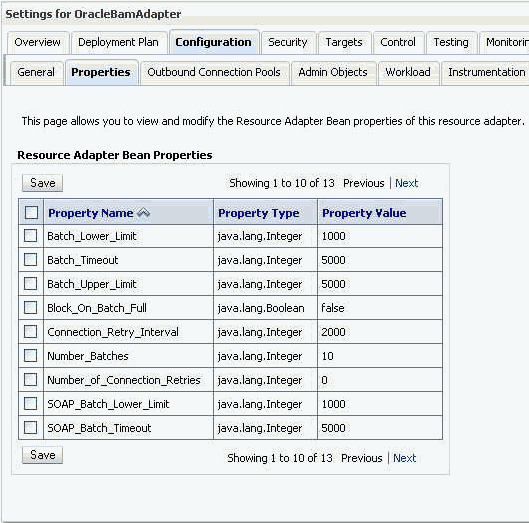
Task: Open the Monitoring tab
Action: 504,43
